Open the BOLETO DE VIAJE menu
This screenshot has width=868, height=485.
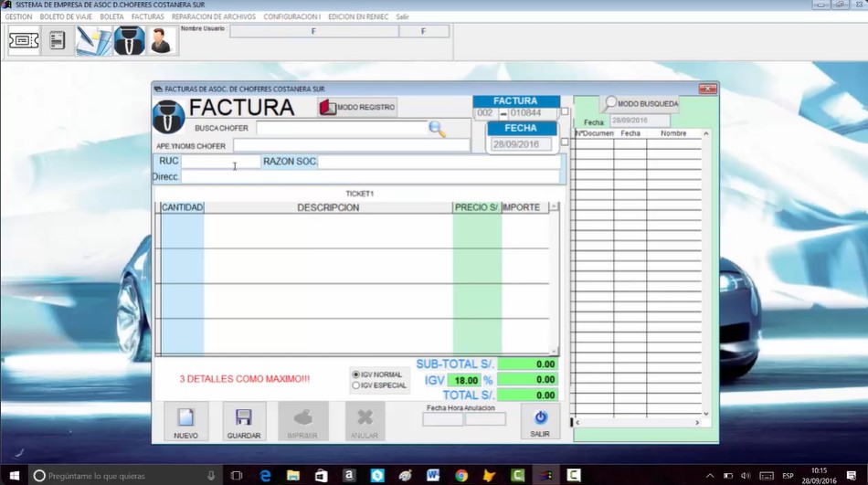coord(66,16)
